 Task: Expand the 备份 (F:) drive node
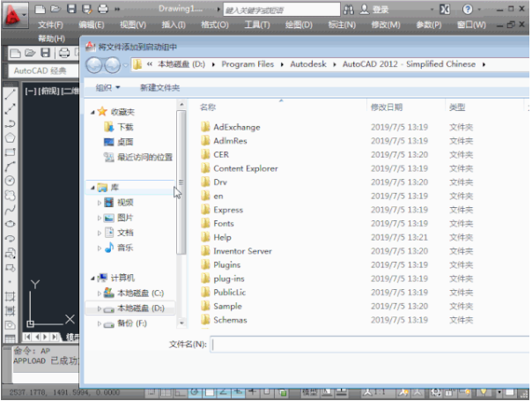click(x=99, y=323)
